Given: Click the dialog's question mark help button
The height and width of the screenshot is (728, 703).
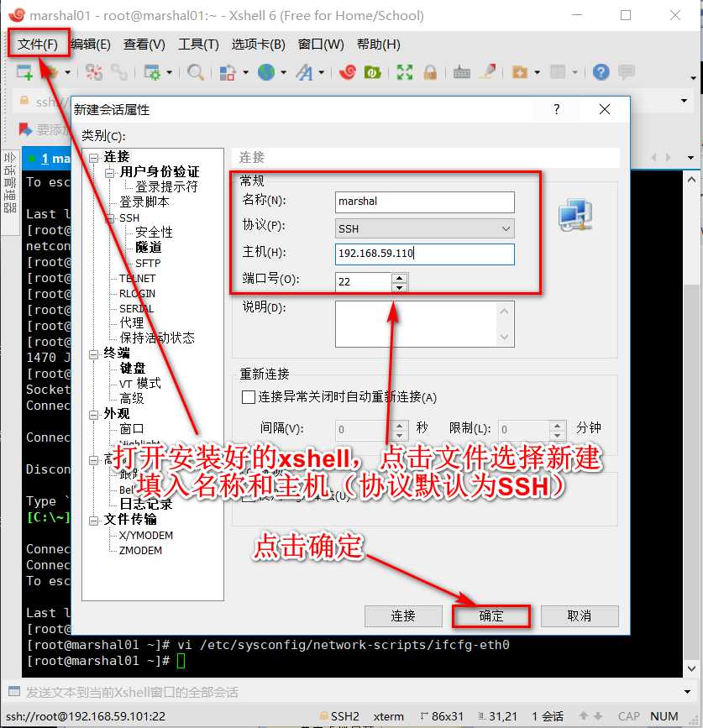Looking at the screenshot, I should point(557,109).
